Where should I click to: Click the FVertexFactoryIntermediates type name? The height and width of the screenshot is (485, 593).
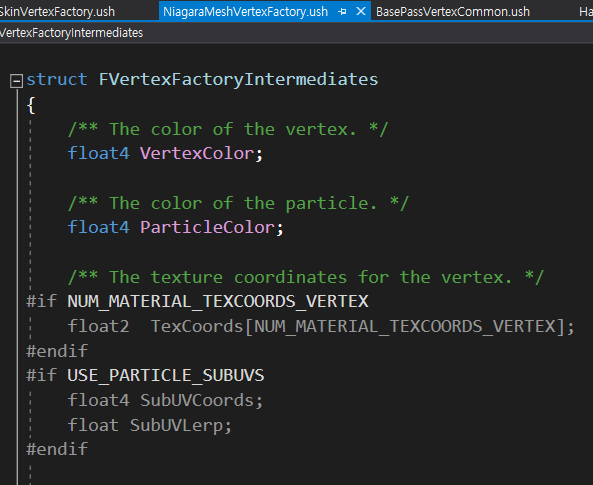click(x=238, y=80)
